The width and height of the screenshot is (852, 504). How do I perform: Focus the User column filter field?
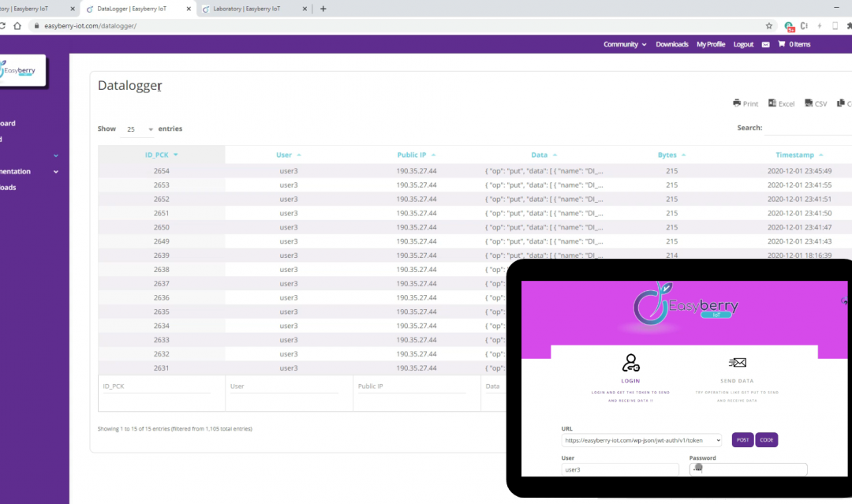[x=284, y=386]
